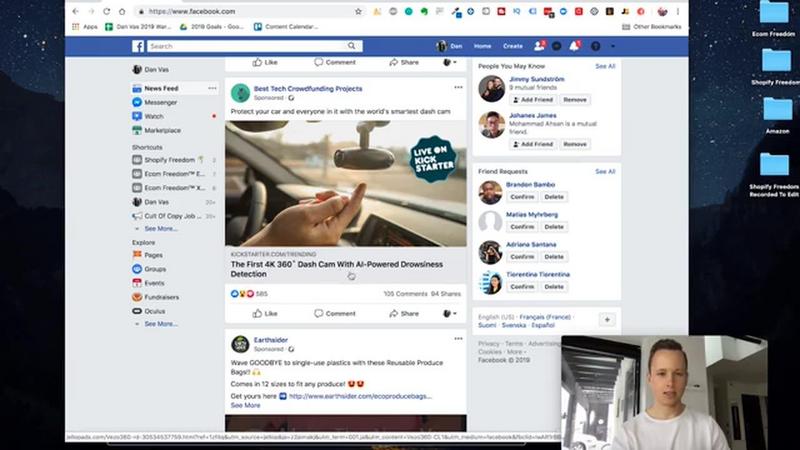Click the Chrome home icon
This screenshot has width=800, height=450.
(122, 11)
